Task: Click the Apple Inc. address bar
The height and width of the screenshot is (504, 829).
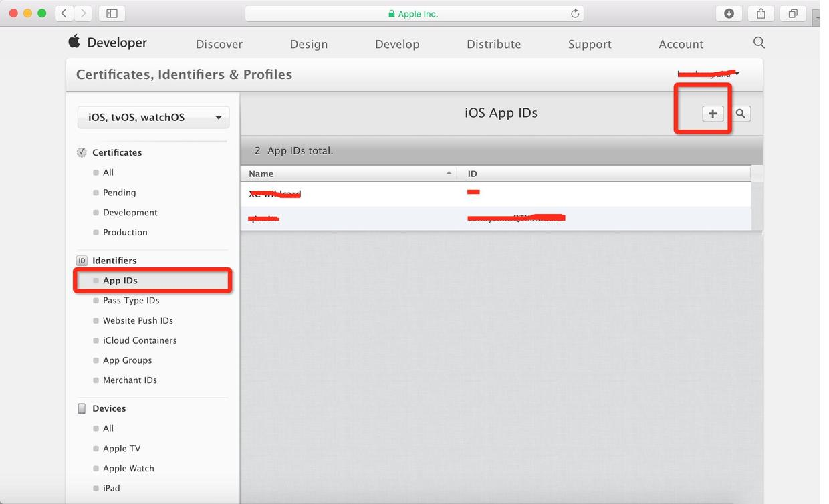Action: point(414,13)
